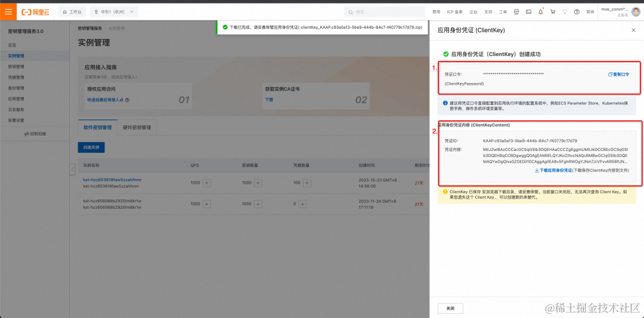Open the Cloud Shell terminal icon
This screenshot has height=318, width=644.
pos(528,12)
